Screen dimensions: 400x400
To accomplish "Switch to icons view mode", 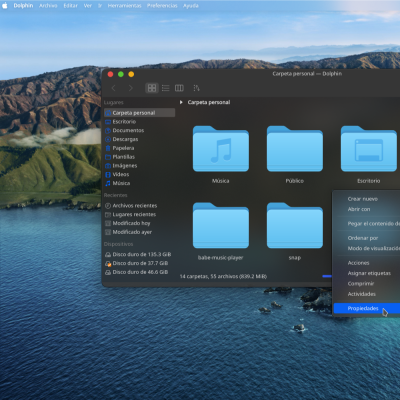I will 152,88.
